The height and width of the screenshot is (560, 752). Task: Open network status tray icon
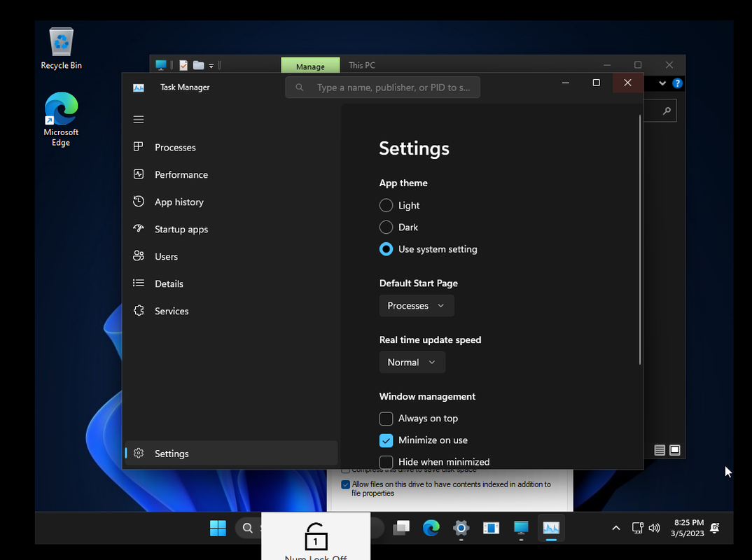637,528
